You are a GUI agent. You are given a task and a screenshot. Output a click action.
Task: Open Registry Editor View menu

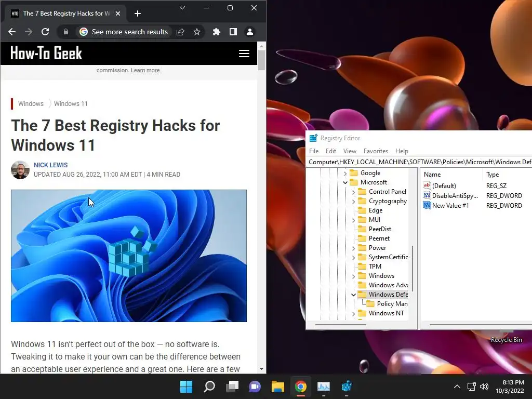click(350, 151)
